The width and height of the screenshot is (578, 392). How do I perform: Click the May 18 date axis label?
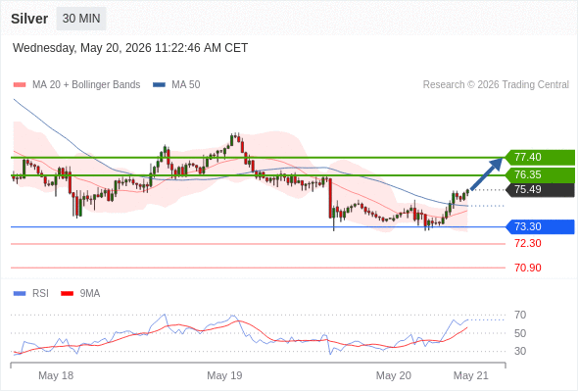[x=56, y=375]
